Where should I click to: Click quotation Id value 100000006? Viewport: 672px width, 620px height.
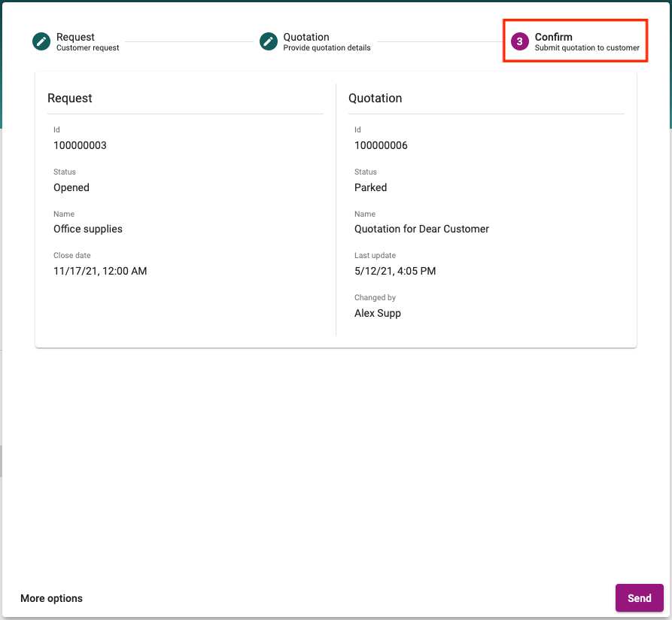pyautogui.click(x=381, y=145)
